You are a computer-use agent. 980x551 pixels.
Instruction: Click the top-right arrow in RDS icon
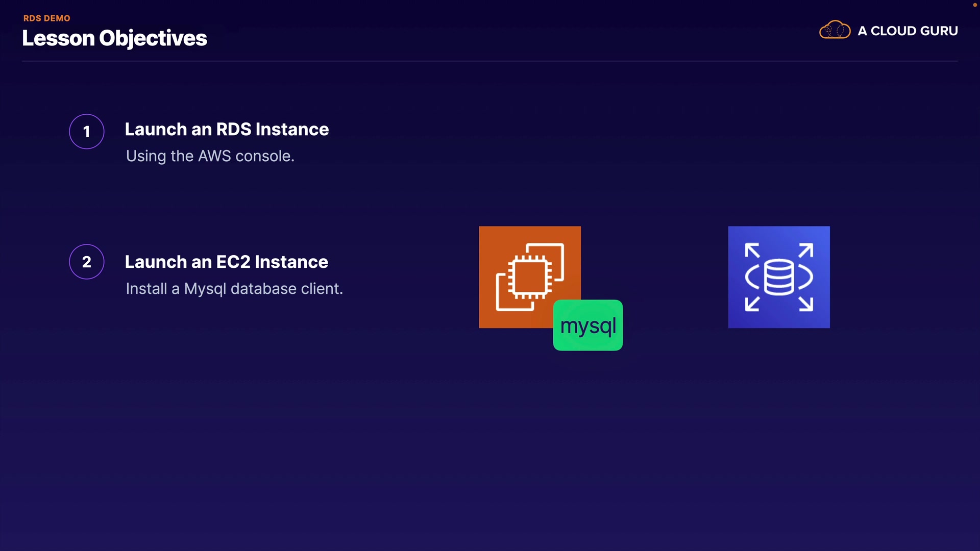[x=806, y=251]
